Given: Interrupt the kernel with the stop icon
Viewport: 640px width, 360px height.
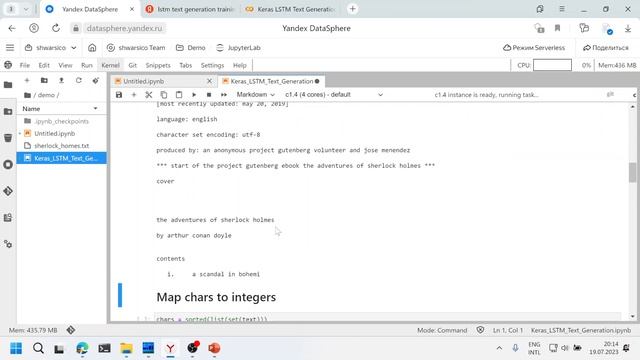Looking at the screenshot, I should 209,95.
